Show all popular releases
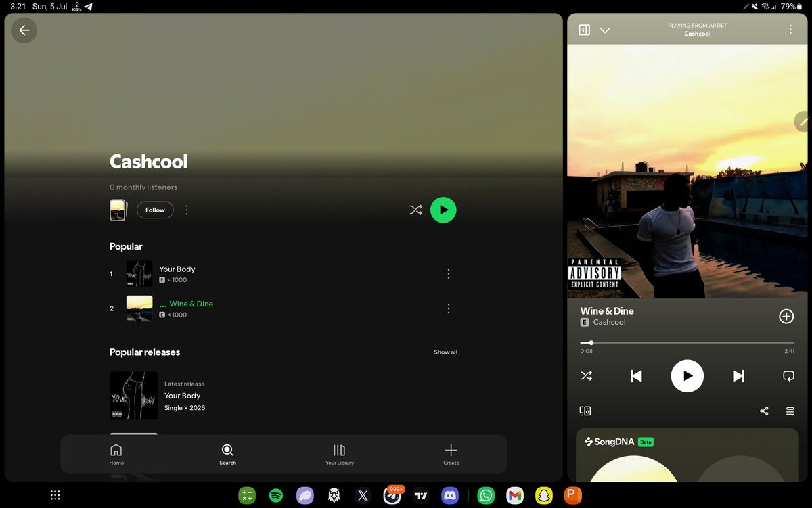 [445, 352]
